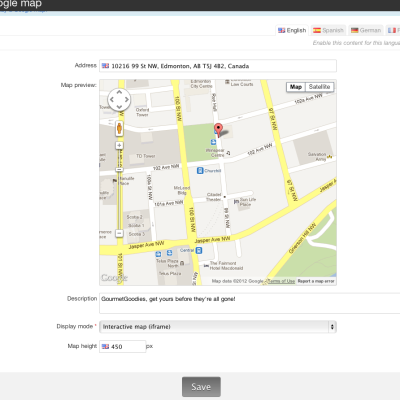Click the Churchill transit station icon
The image size is (400, 400).
click(x=200, y=171)
